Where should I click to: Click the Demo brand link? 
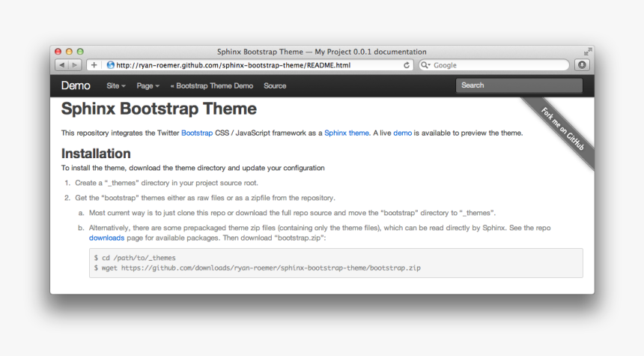[76, 85]
